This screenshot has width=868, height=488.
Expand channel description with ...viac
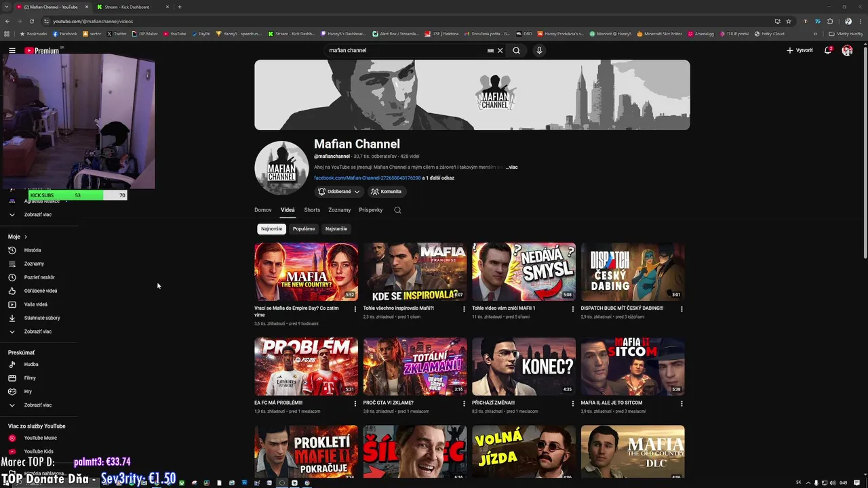(x=511, y=167)
